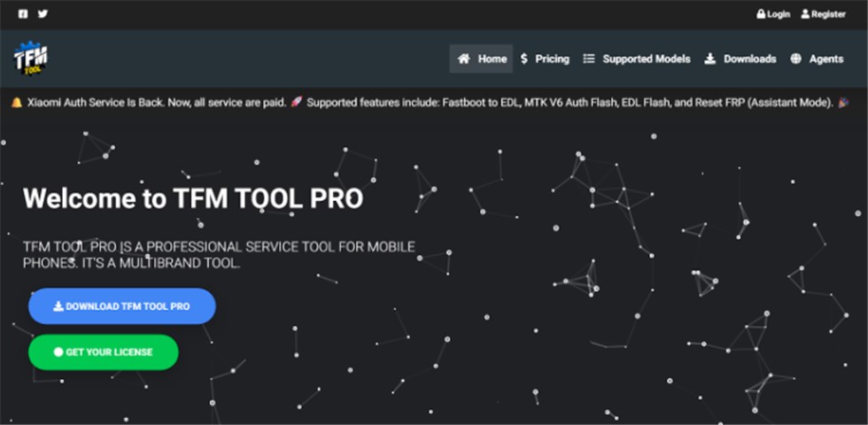Click the dollar icon beside Pricing

coord(524,58)
